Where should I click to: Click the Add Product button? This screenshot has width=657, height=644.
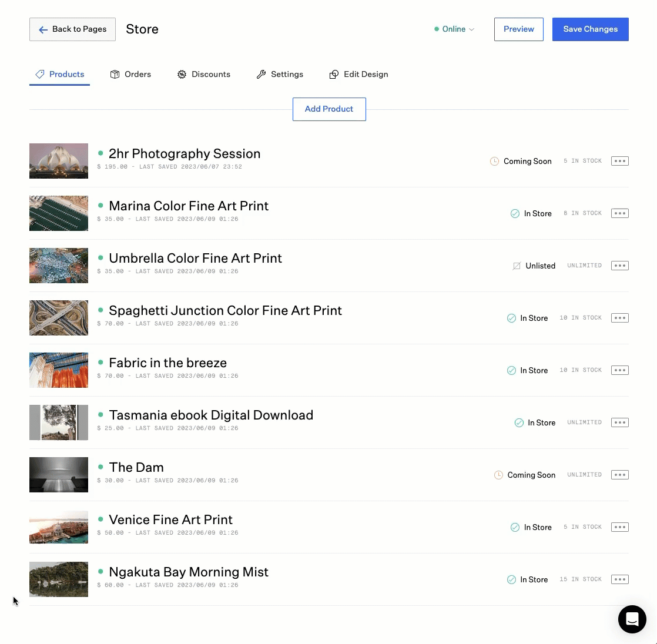point(329,109)
